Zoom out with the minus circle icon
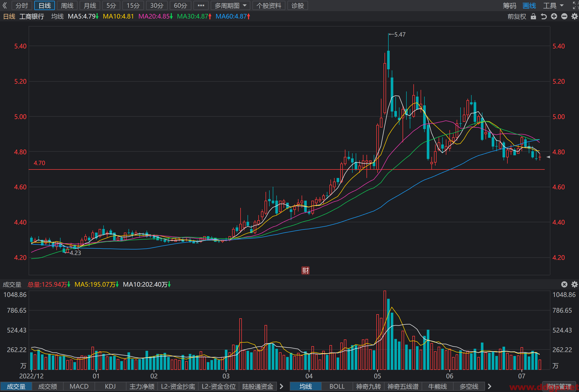Screen dimensions: 579x392 click(x=564, y=16)
